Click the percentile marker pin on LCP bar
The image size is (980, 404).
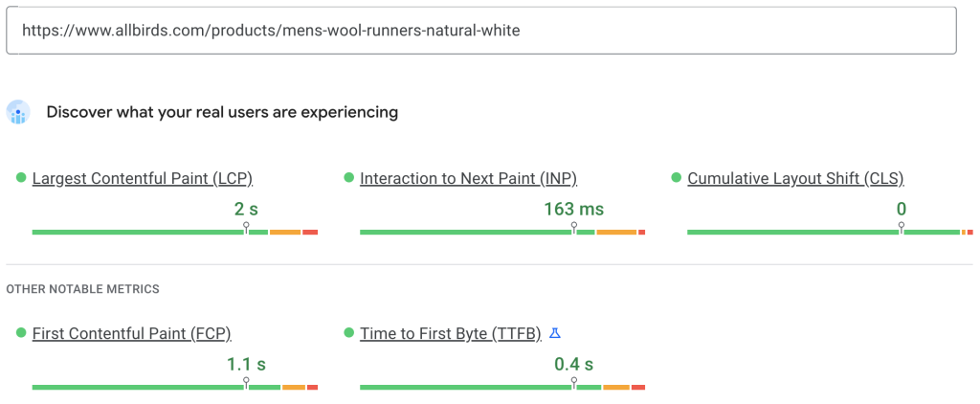[246, 228]
